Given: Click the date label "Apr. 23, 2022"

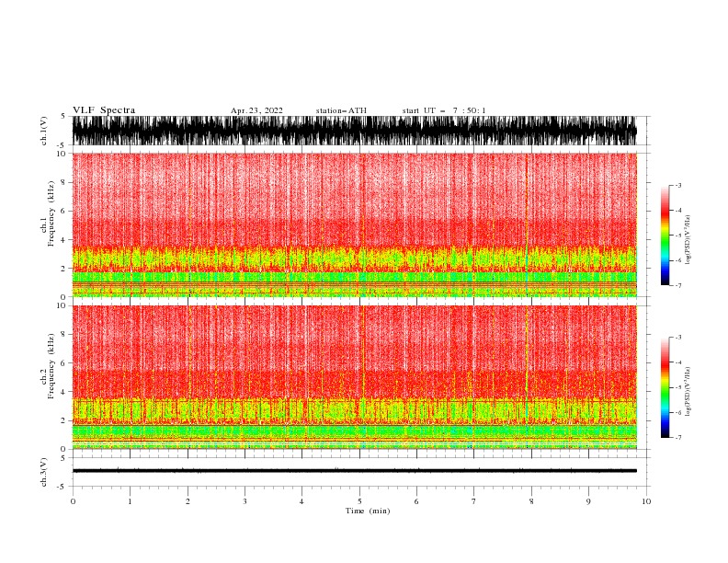Looking at the screenshot, I should [x=256, y=110].
